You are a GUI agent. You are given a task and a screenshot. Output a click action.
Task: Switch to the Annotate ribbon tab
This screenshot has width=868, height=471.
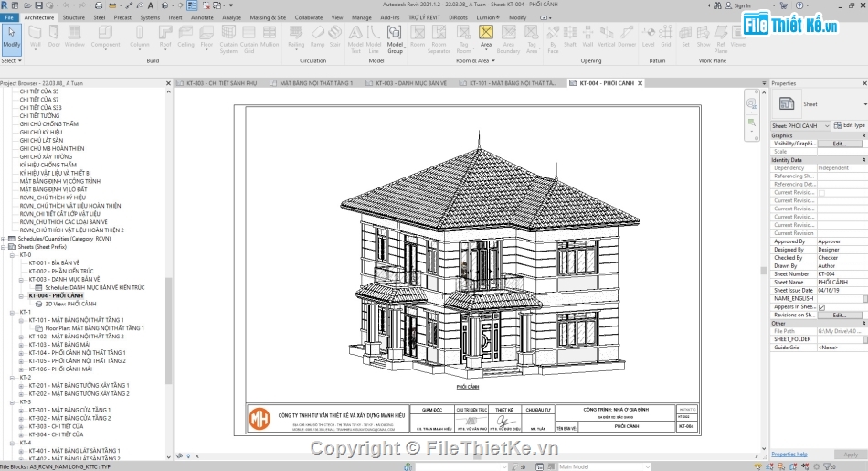point(202,17)
